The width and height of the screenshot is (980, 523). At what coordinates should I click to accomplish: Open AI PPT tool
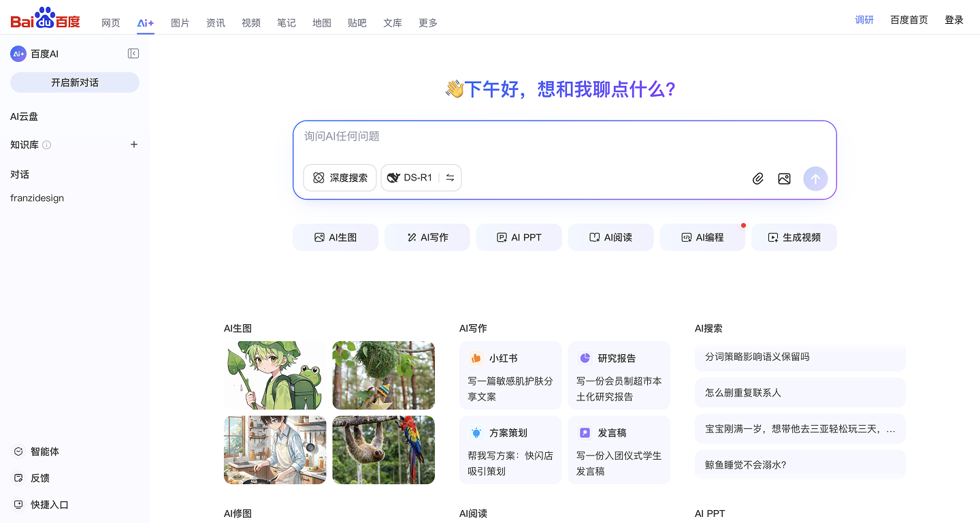coord(519,237)
